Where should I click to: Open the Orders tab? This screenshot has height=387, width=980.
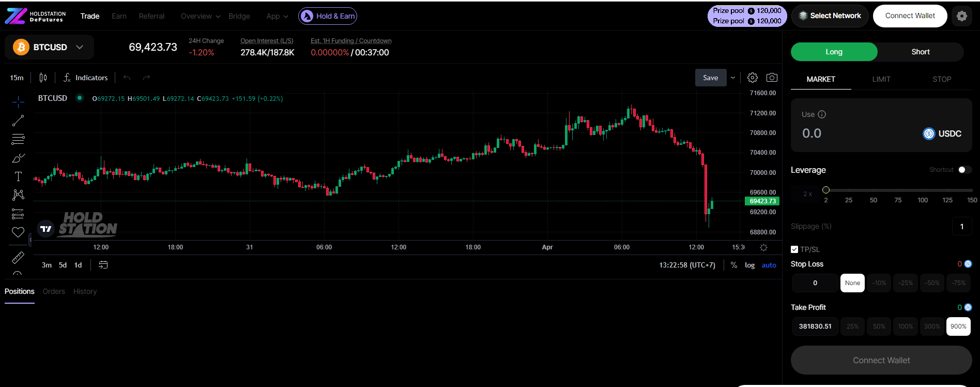[x=54, y=291]
